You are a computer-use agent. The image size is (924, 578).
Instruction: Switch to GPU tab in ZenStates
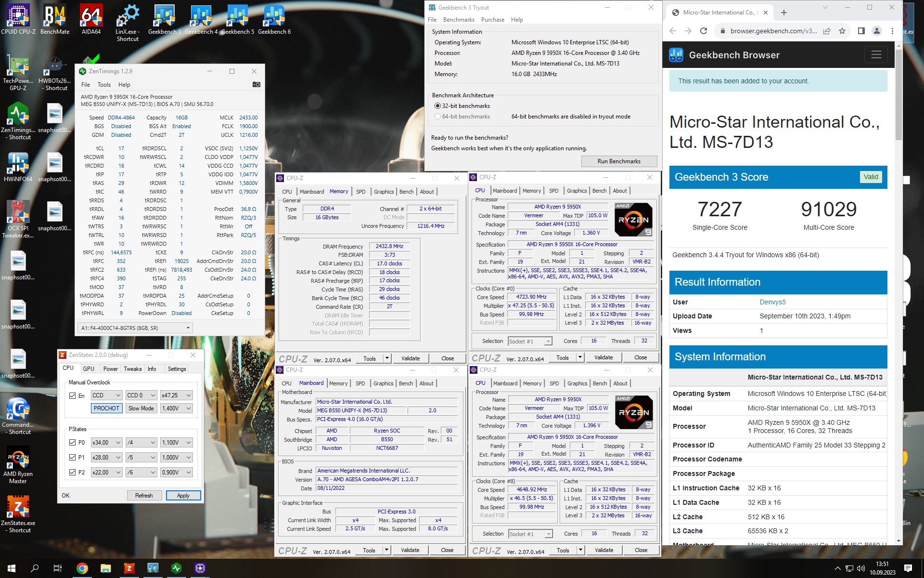click(x=89, y=368)
